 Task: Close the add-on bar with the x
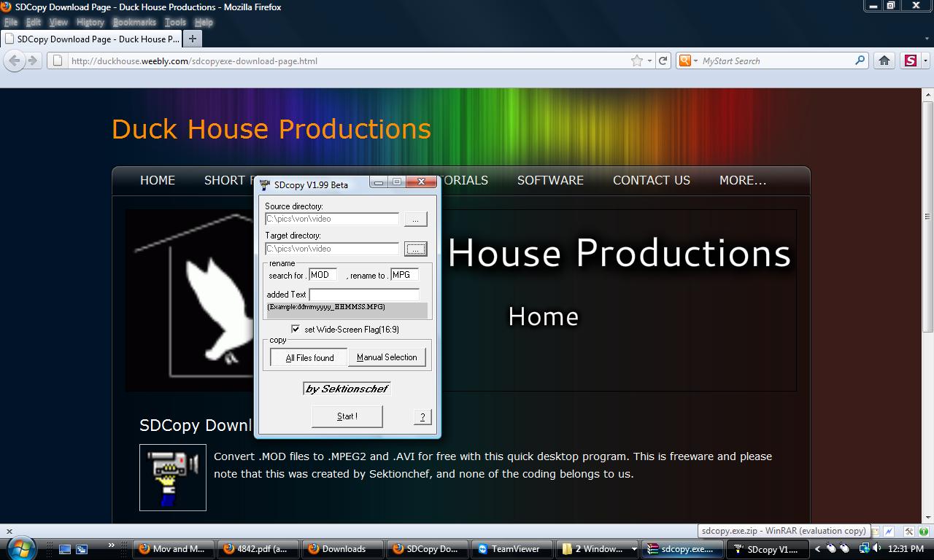click(x=9, y=532)
